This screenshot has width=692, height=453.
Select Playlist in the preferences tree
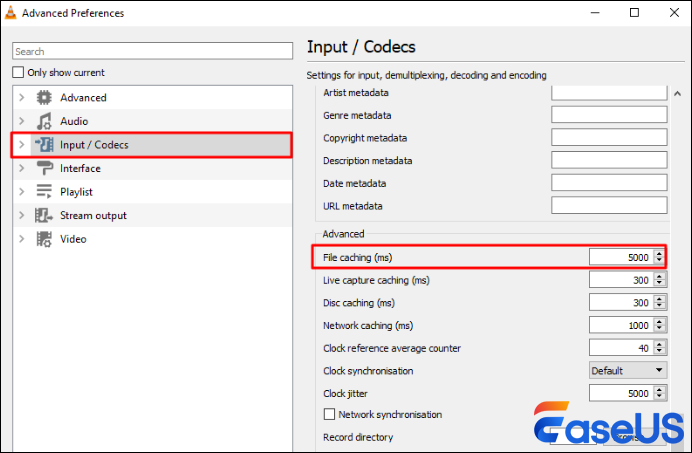pyautogui.click(x=76, y=192)
